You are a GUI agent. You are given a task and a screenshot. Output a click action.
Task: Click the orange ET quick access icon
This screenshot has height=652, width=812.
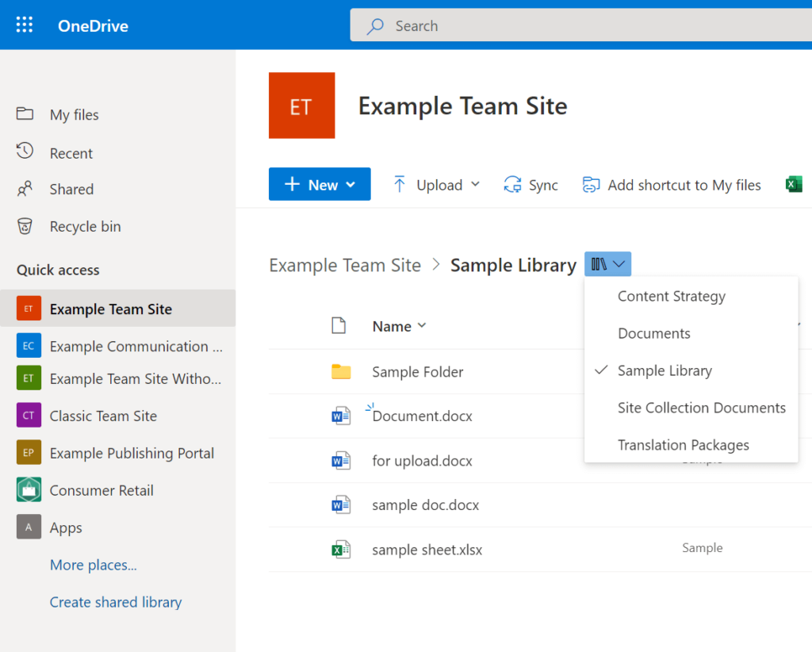click(x=29, y=309)
